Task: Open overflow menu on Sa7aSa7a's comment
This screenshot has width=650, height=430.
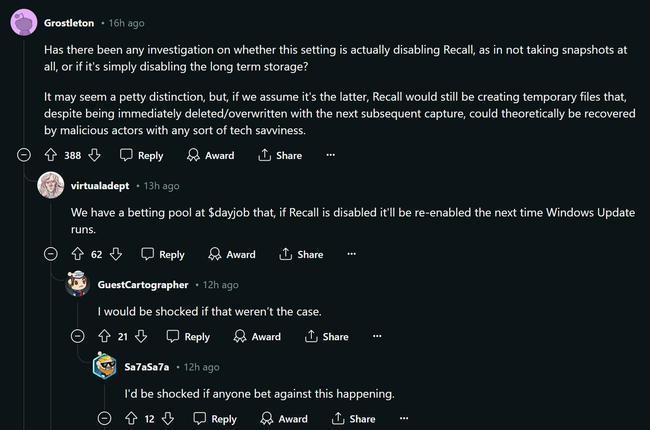Action: tap(403, 419)
